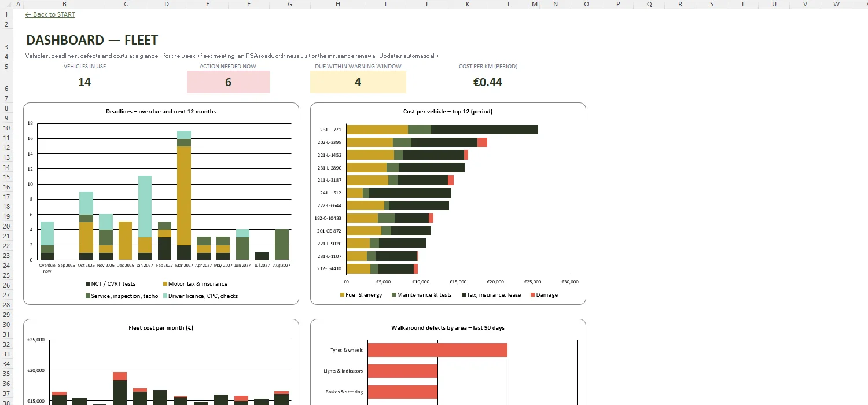Click the €25,000 axis label in Fleet cost chart
Viewport: 868px width, 405px height.
point(36,340)
